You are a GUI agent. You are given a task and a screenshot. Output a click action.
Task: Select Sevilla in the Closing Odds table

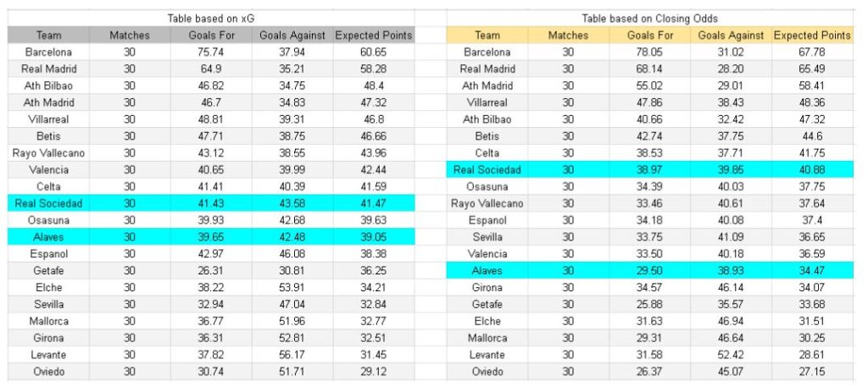[487, 236]
